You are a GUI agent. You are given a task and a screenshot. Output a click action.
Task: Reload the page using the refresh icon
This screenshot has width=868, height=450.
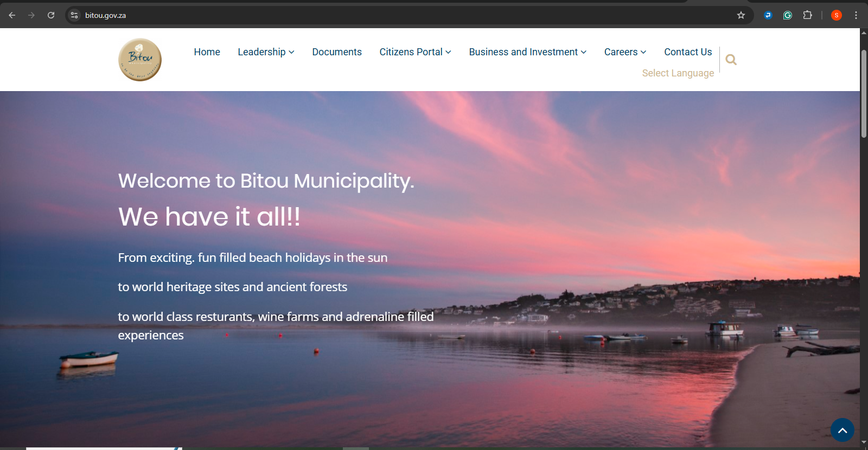51,15
